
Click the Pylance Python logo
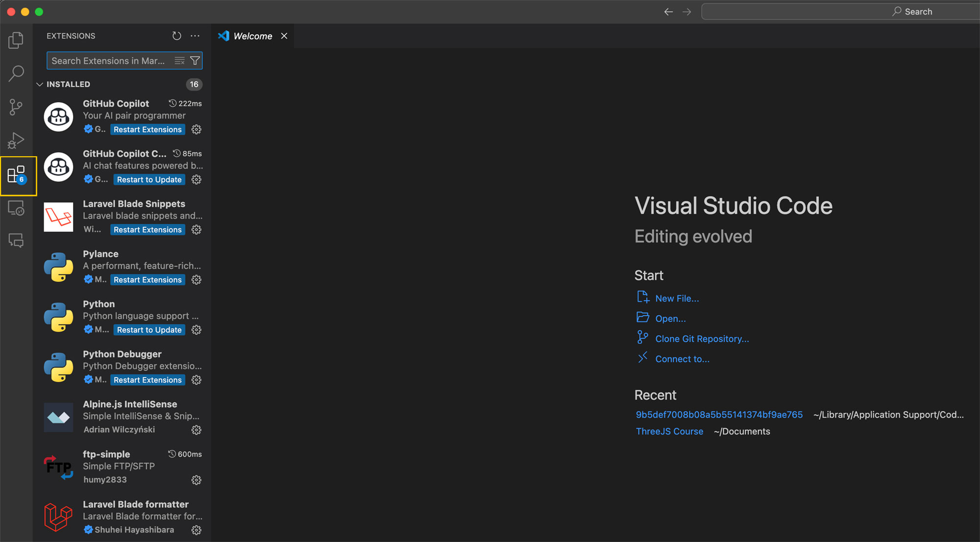coord(58,267)
